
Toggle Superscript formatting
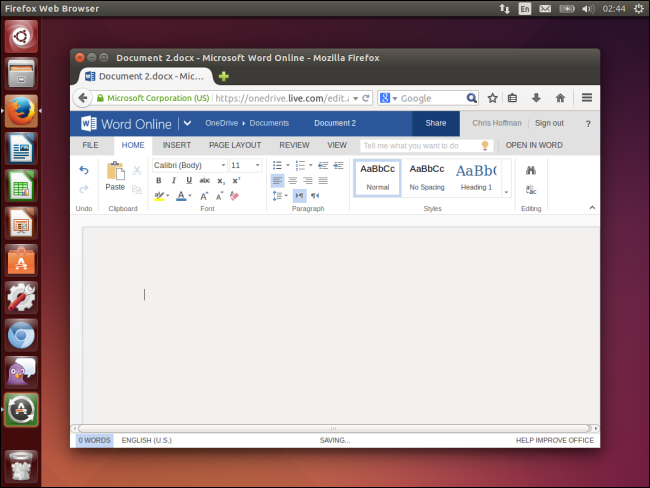(x=236, y=180)
